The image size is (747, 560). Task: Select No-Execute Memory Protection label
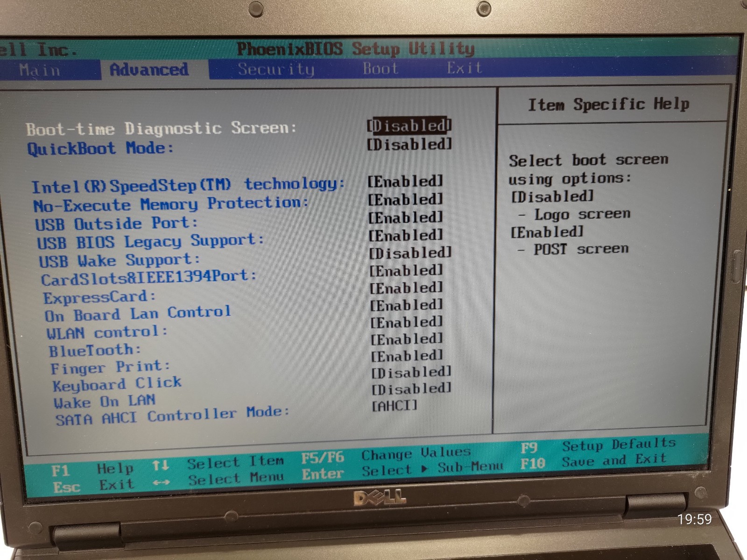tap(171, 204)
